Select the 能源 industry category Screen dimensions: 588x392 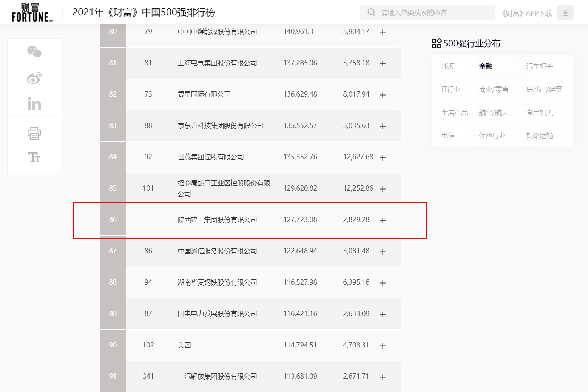(x=448, y=66)
